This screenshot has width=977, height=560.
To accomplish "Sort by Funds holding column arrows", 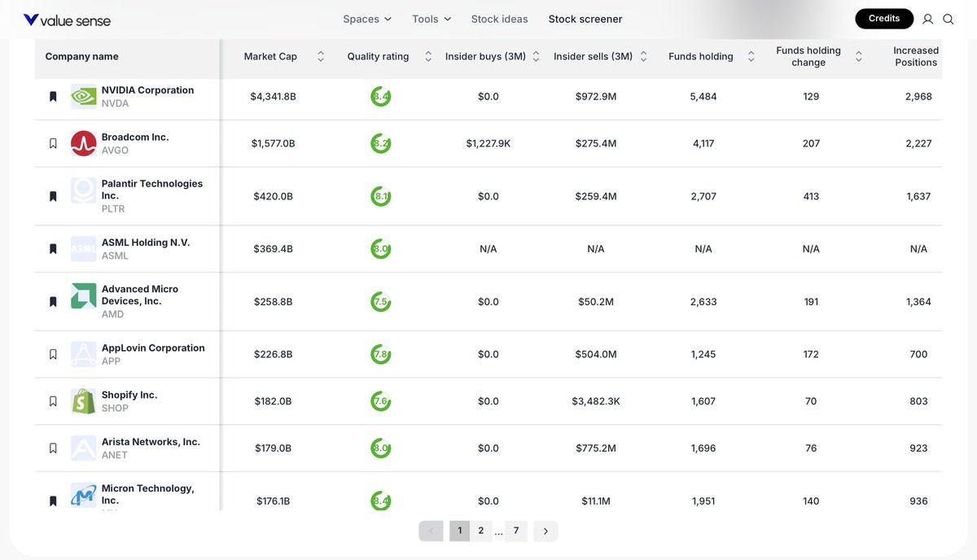I will [x=751, y=56].
